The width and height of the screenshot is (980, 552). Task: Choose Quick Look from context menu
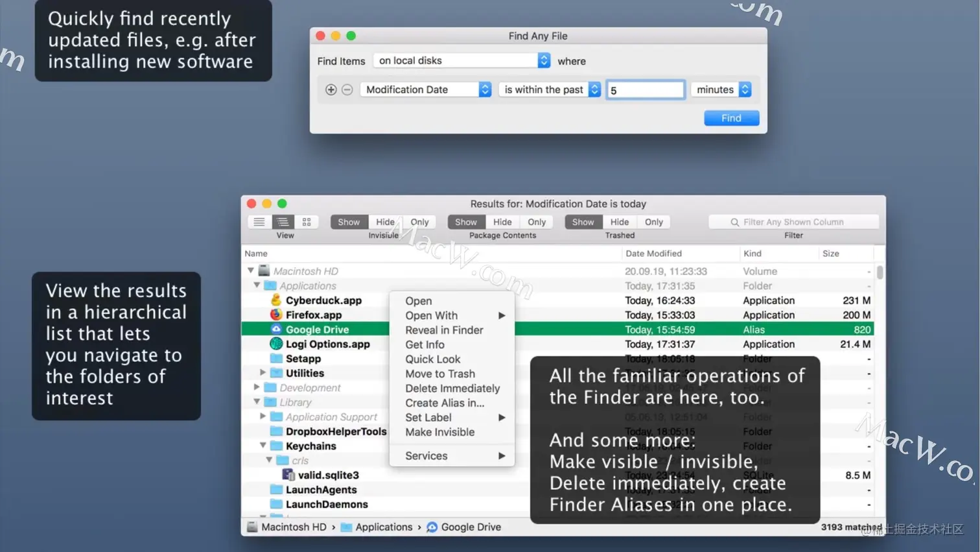click(x=452, y=359)
